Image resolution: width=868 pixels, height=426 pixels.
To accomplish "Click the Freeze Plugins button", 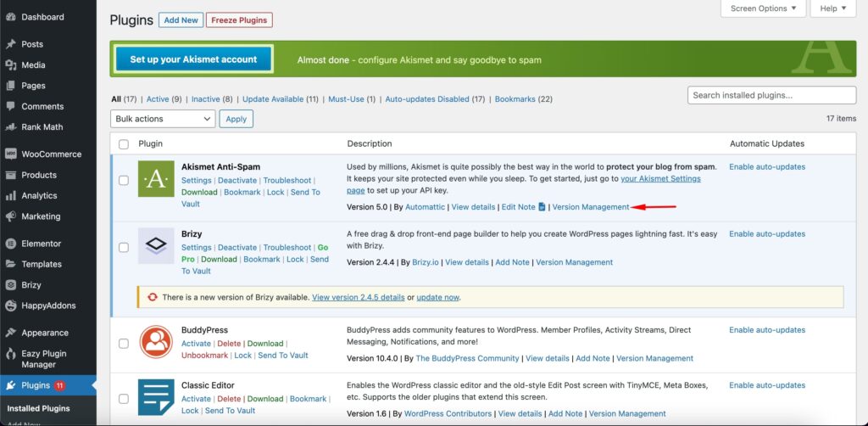I will (239, 20).
